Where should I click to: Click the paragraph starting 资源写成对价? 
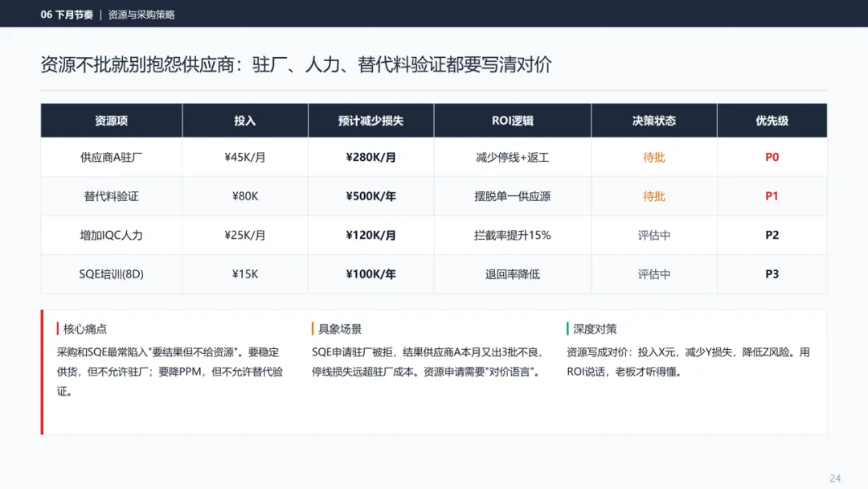pos(688,362)
